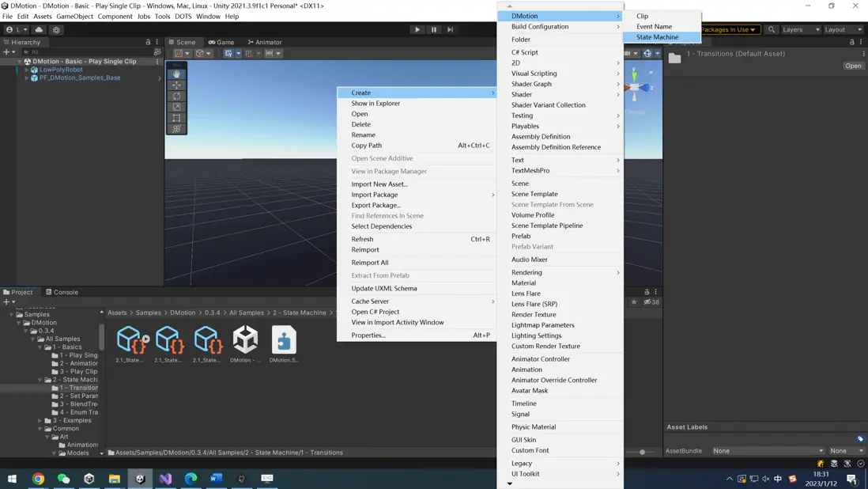Open the Layers dropdown
This screenshot has height=489, width=868.
click(801, 29)
